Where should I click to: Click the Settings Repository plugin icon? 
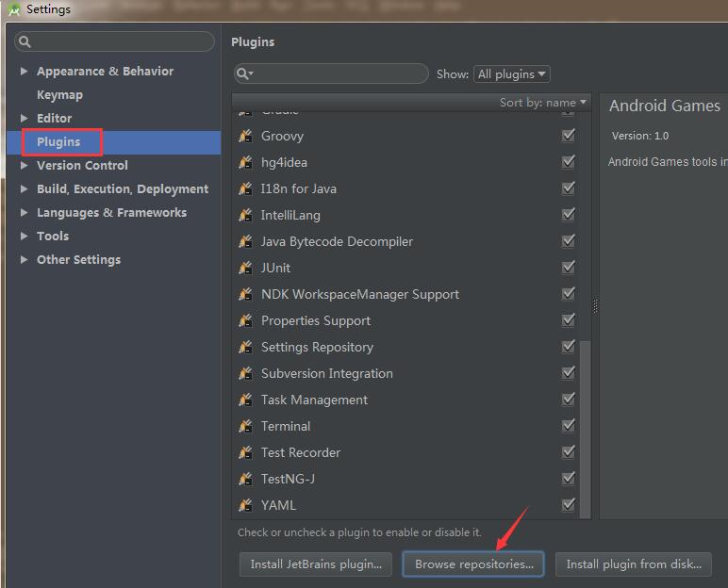245,347
